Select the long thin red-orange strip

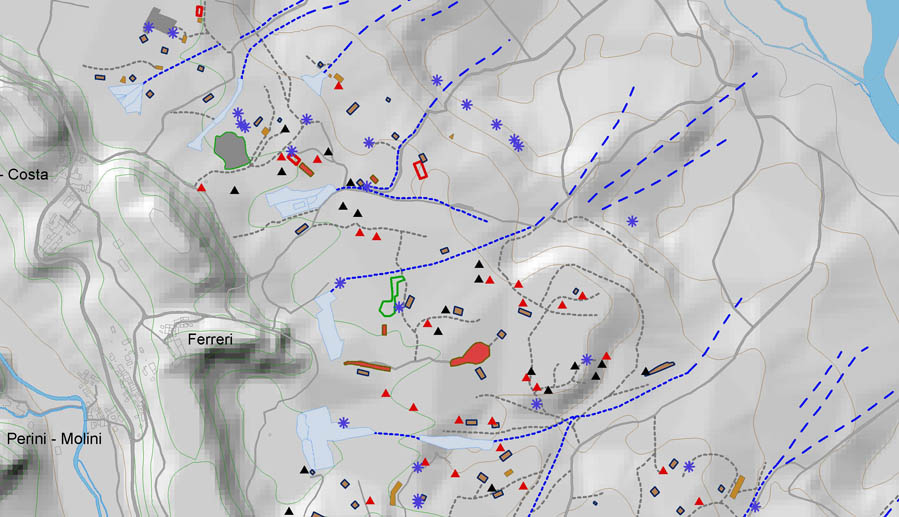[368, 366]
